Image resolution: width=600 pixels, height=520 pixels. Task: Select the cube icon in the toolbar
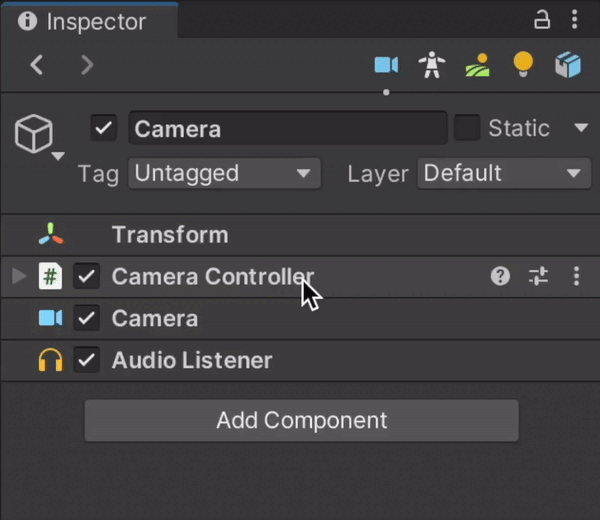(568, 66)
